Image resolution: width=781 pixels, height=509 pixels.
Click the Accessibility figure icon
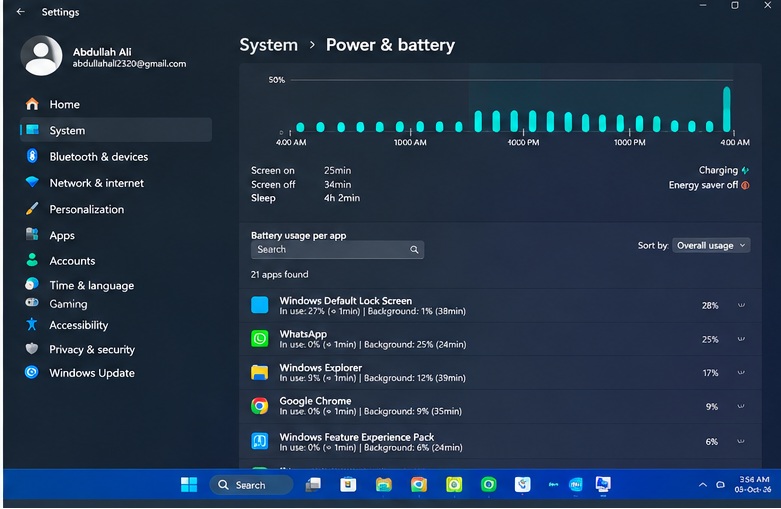(32, 324)
